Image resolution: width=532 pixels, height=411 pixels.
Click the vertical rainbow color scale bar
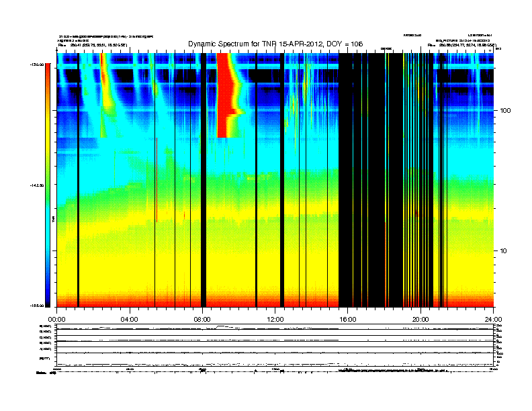(48, 185)
